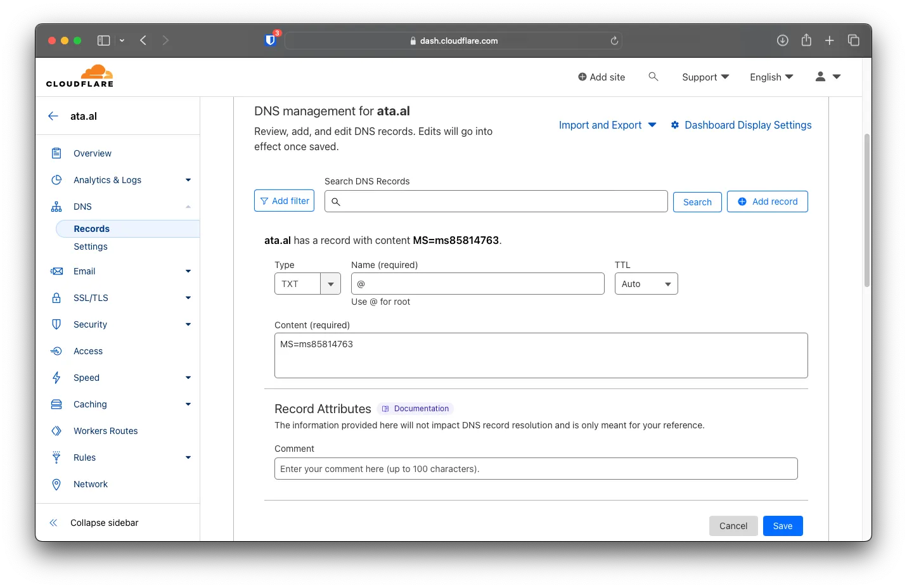907x588 pixels.
Task: Collapse the DNS submenu arrow
Action: (188, 207)
